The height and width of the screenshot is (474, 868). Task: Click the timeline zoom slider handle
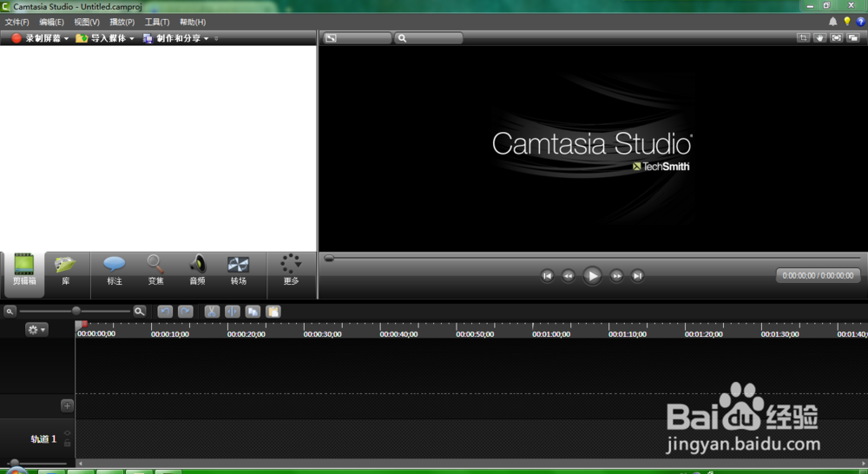76,311
